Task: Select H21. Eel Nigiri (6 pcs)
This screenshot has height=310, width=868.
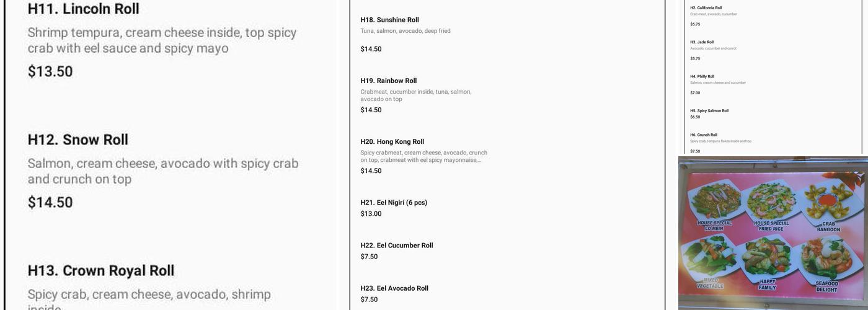Action: point(394,203)
